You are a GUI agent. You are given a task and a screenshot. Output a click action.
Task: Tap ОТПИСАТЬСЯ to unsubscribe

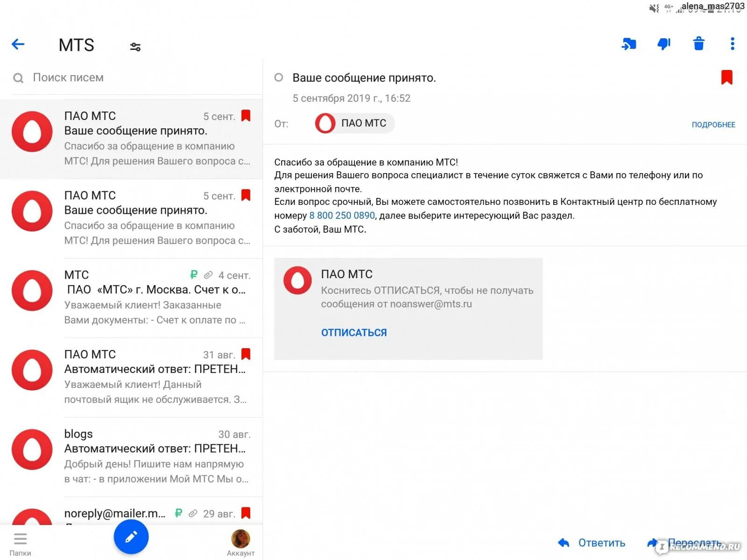tap(354, 333)
